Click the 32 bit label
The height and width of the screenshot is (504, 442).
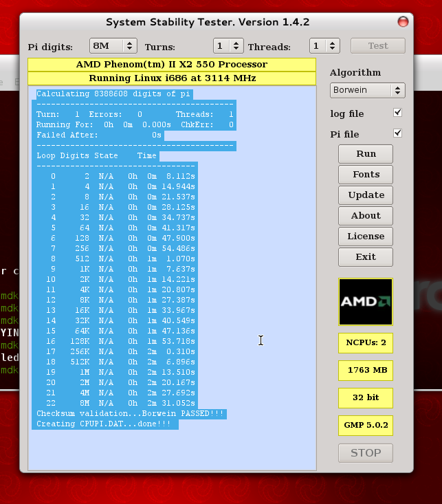click(x=366, y=397)
